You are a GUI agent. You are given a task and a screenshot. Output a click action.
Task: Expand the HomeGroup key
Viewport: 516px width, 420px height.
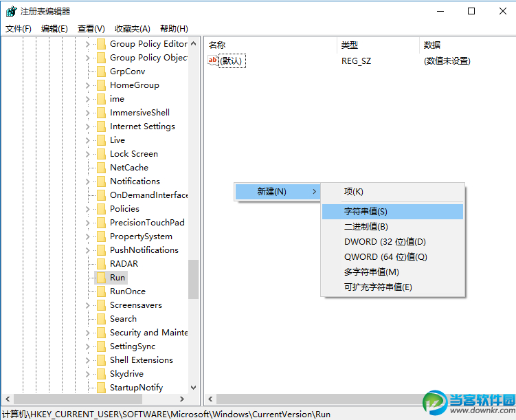[87, 85]
